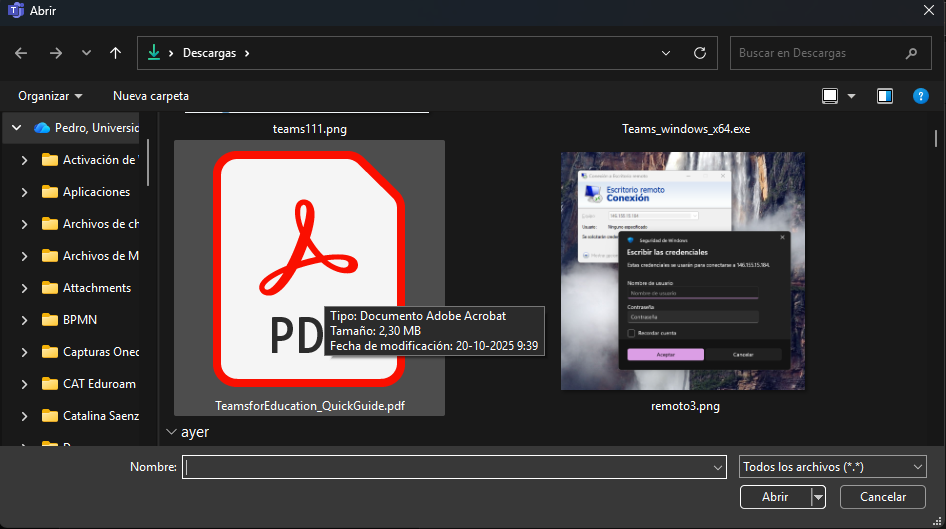Click the change view icon

pos(830,96)
